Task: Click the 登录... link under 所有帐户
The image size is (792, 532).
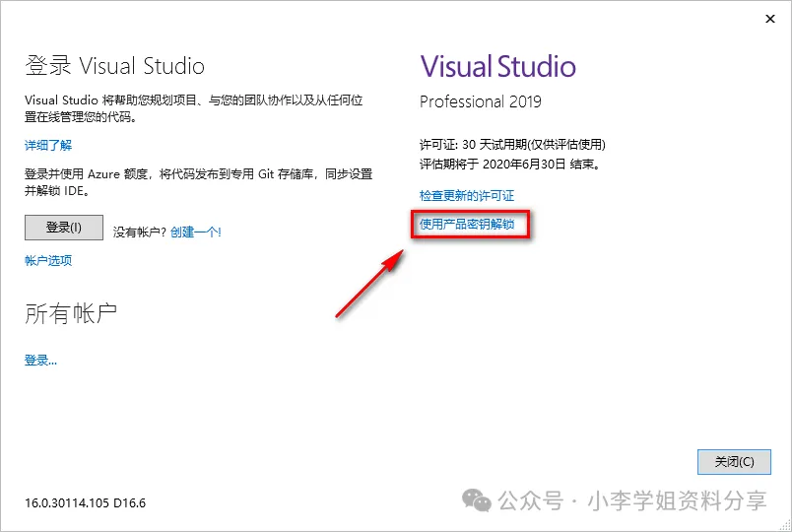Action: [40, 361]
